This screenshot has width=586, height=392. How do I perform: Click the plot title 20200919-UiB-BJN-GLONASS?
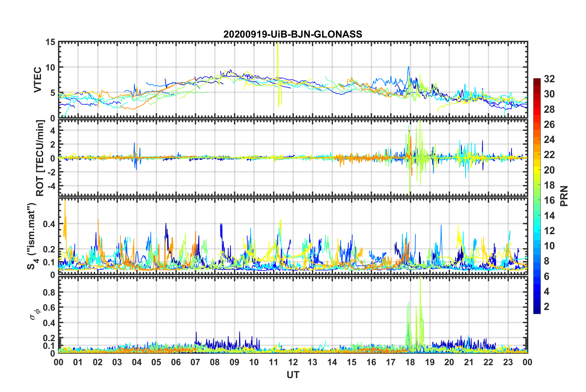pyautogui.click(x=293, y=34)
